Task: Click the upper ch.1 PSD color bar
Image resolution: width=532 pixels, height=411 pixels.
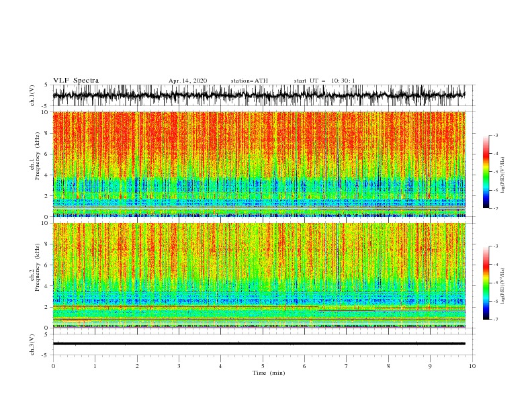Action: click(486, 172)
